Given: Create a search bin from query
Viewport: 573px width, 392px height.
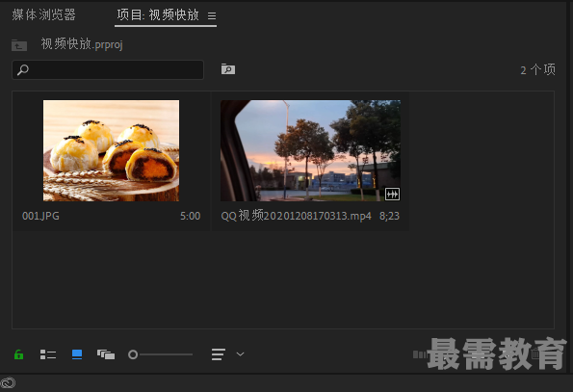Looking at the screenshot, I should 228,68.
